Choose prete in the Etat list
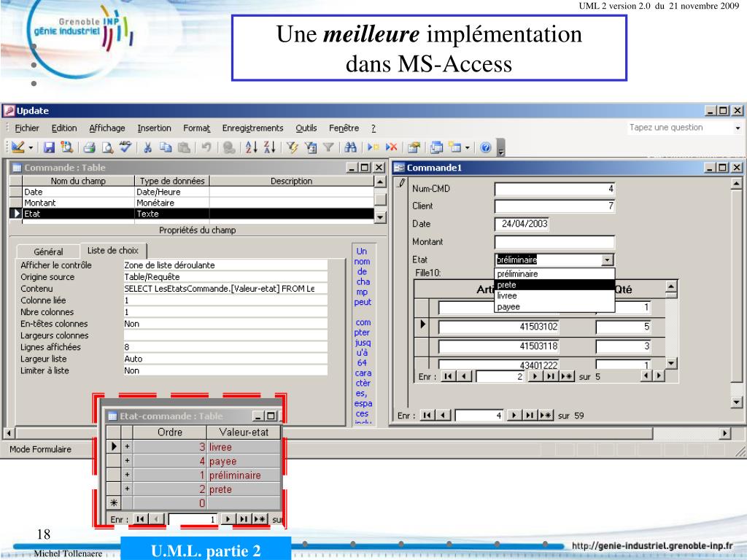 pos(554,285)
